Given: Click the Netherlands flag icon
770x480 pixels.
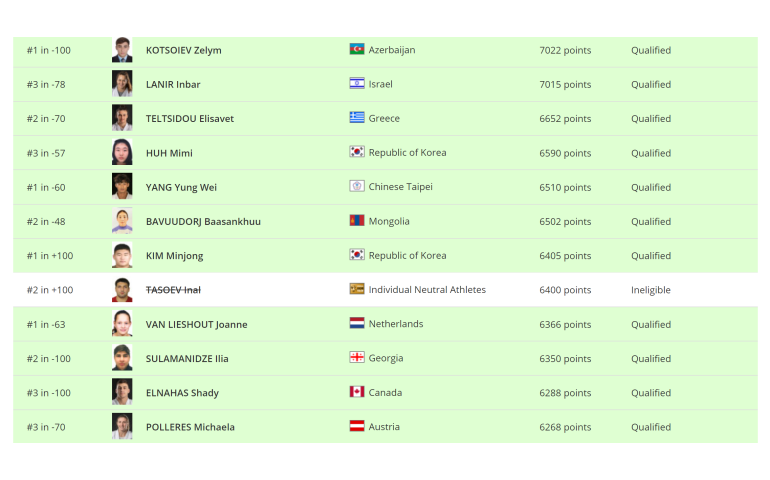Looking at the screenshot, I should tap(357, 323).
